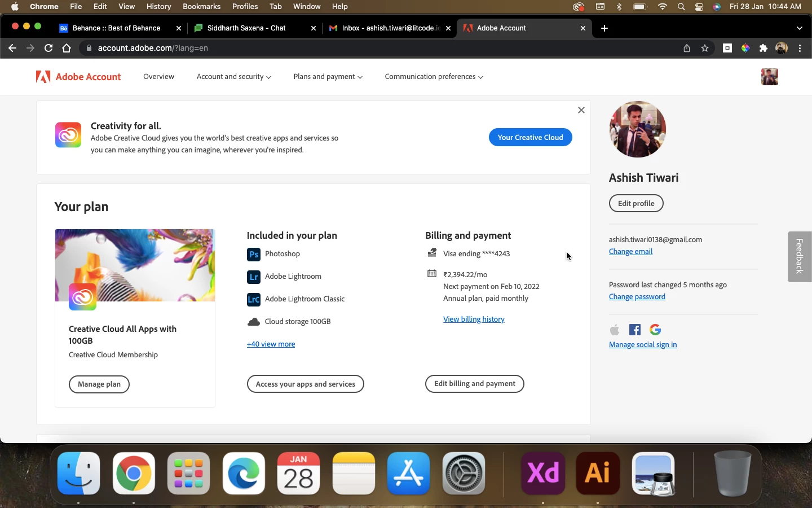Viewport: 812px width, 508px height.
Task: Open Chrome tab search chevron
Action: 800,28
